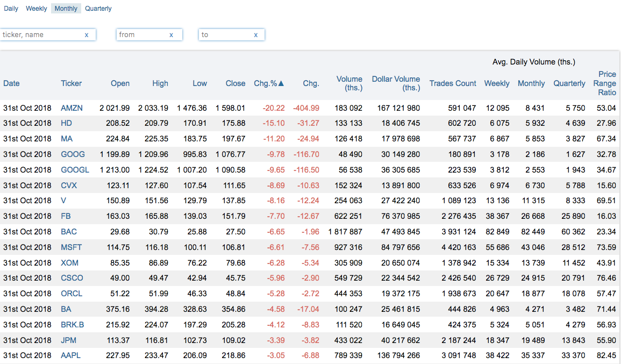Open the CVX ticker link
Image resolution: width=621 pixels, height=364 pixels.
[69, 185]
